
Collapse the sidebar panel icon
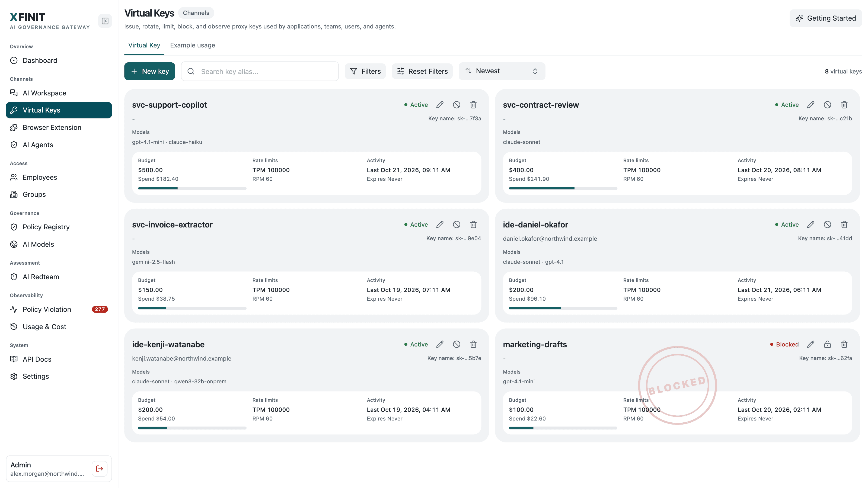(x=105, y=21)
